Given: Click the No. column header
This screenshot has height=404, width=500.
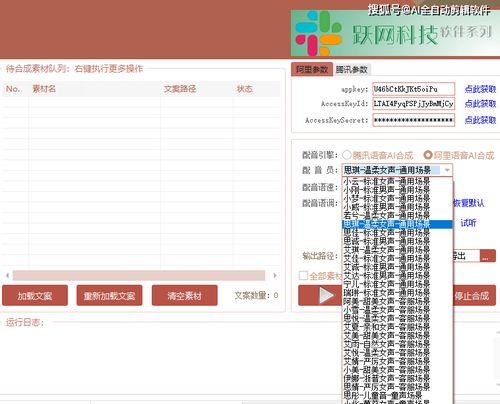Looking at the screenshot, I should click(15, 89).
